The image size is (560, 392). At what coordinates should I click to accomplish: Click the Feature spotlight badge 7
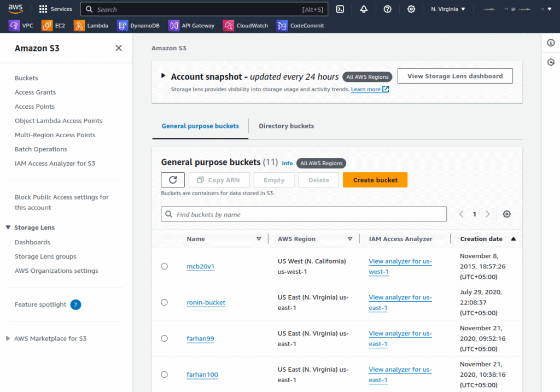coord(75,305)
